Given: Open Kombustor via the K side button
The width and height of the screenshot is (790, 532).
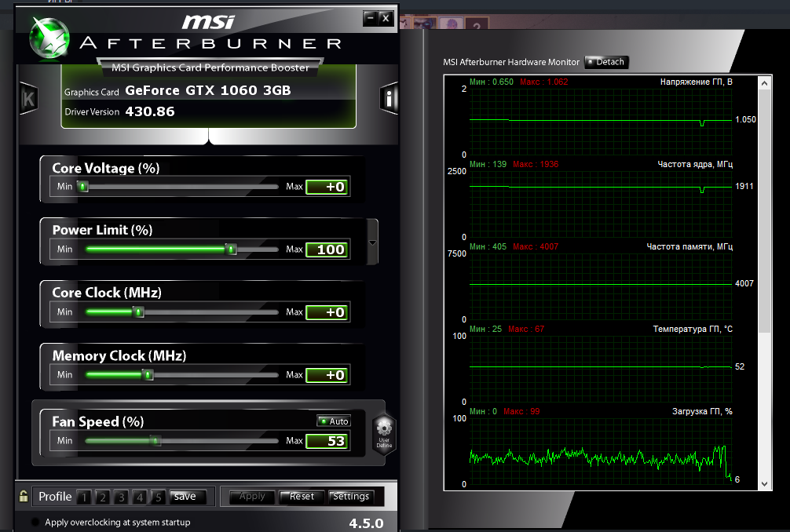Looking at the screenshot, I should [29, 98].
